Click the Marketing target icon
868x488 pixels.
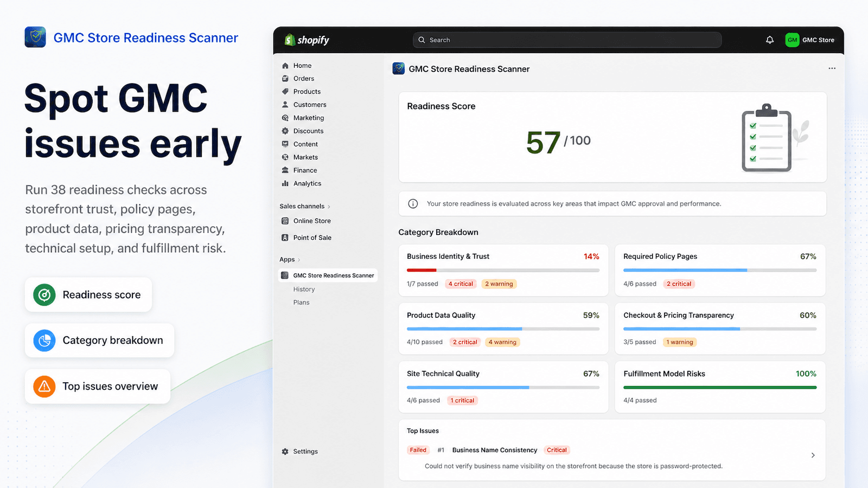(x=285, y=118)
